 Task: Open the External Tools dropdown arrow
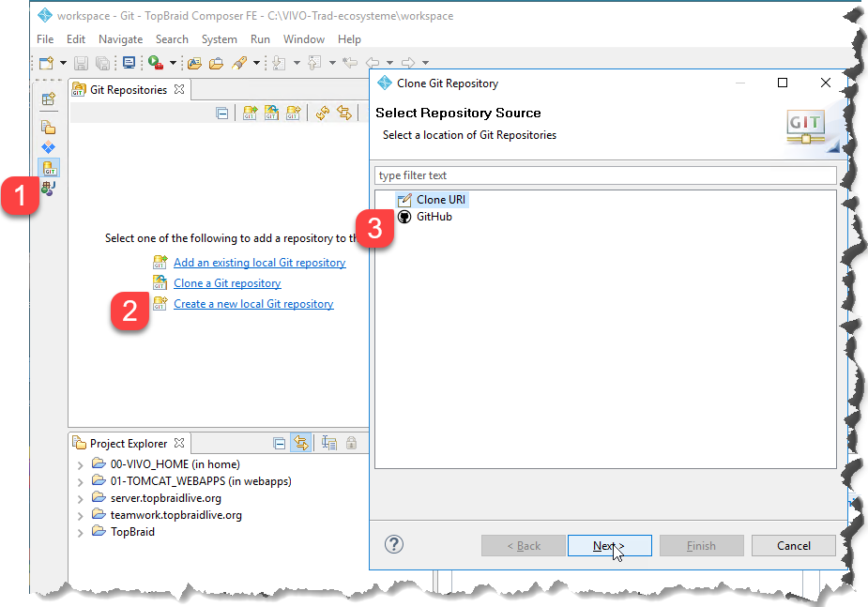click(173, 63)
